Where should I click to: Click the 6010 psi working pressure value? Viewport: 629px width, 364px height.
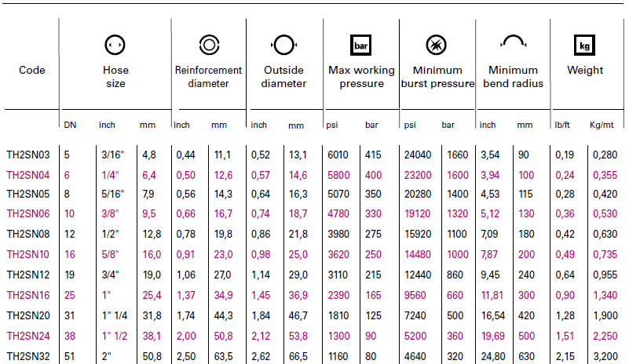[338, 155]
